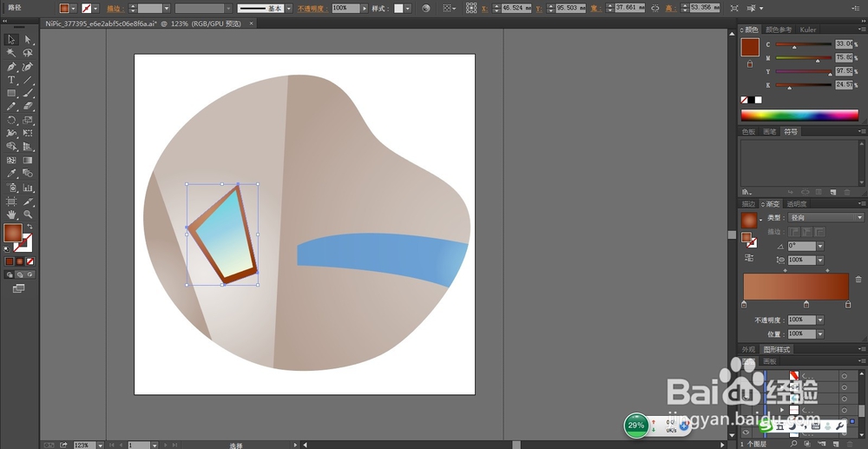Select the Column Graph tool
This screenshot has width=868, height=449.
(x=28, y=188)
